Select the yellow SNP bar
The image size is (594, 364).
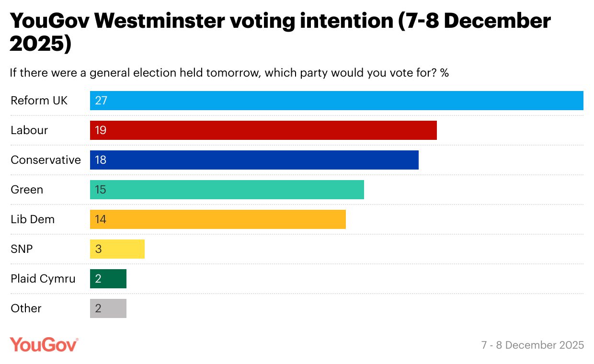[117, 249]
